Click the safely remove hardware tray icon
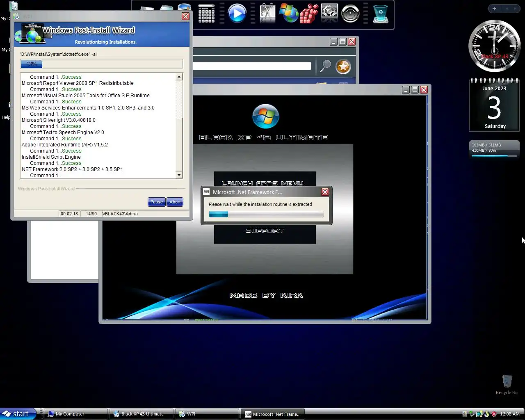This screenshot has height=420, width=525. [x=472, y=414]
